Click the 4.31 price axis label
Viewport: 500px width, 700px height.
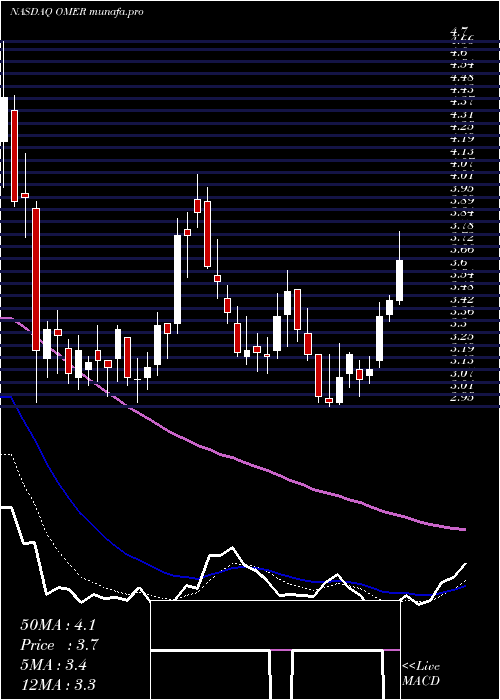[462, 115]
